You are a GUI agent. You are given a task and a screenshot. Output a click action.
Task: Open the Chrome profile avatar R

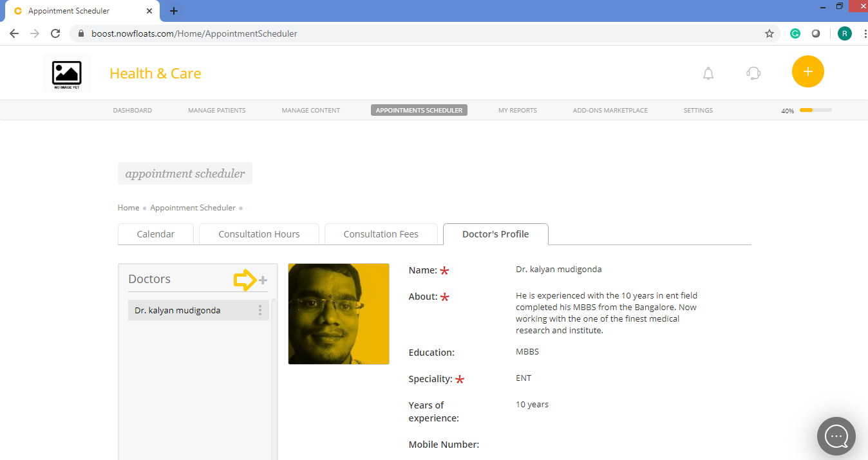(x=845, y=33)
